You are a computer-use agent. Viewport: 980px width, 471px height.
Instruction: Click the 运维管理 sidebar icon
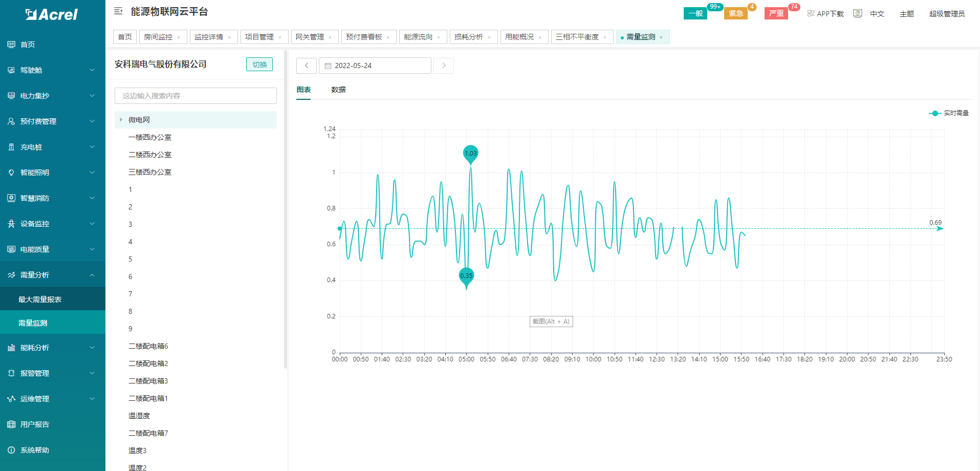[x=11, y=399]
